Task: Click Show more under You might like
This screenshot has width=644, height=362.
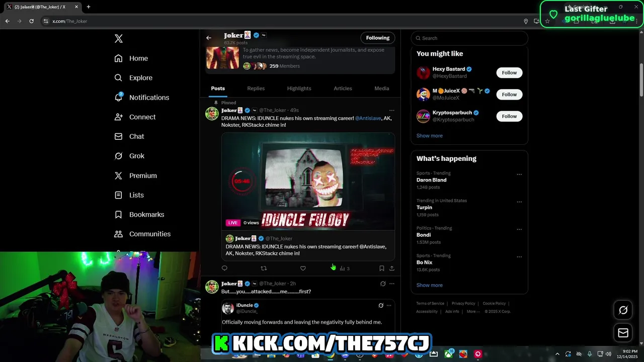Action: tap(429, 136)
